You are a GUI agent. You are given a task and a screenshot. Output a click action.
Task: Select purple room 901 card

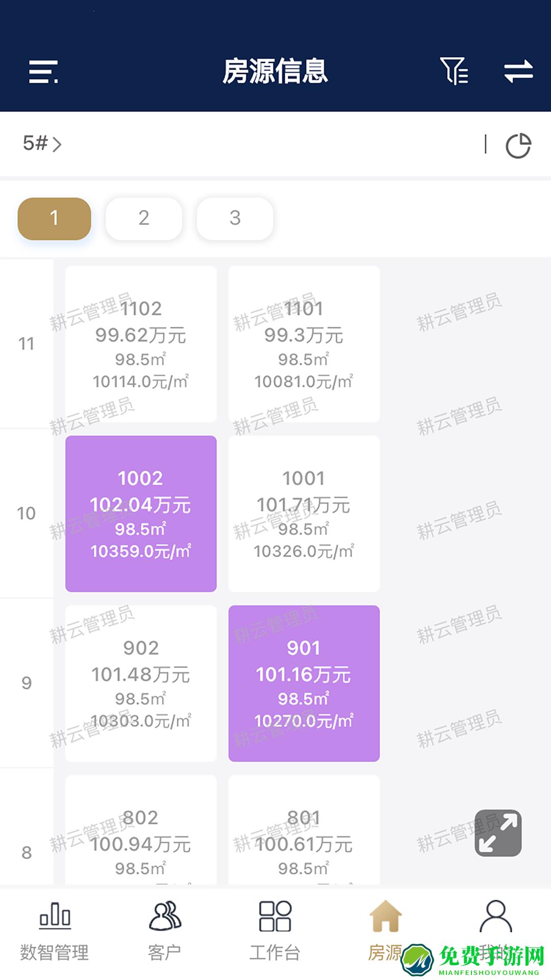coord(304,683)
